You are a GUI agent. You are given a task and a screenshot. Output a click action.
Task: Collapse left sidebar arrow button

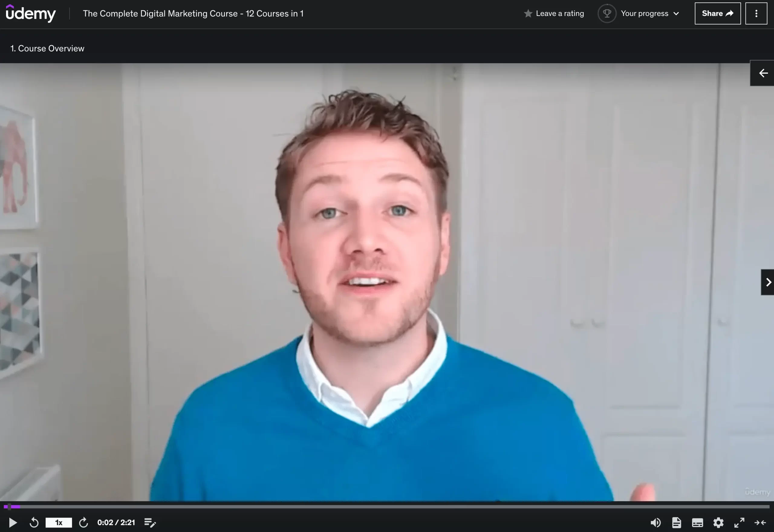pos(763,72)
